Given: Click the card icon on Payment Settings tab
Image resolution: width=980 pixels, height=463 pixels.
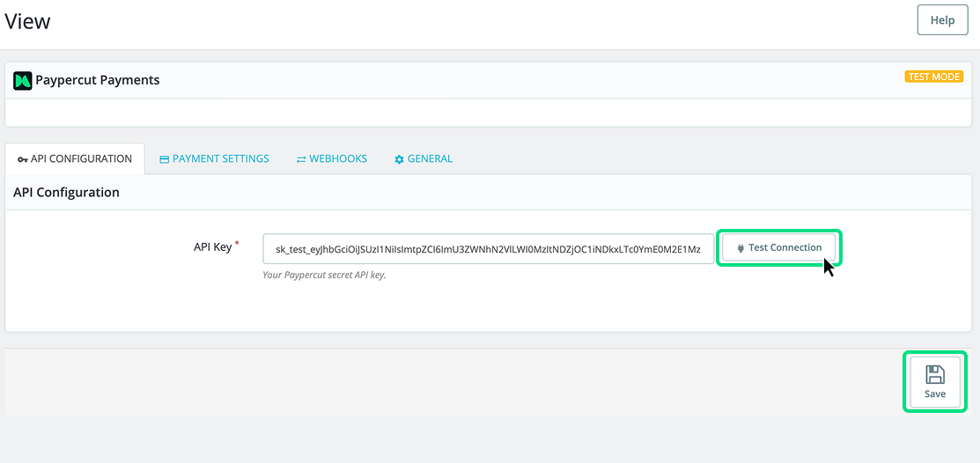Looking at the screenshot, I should [165, 159].
